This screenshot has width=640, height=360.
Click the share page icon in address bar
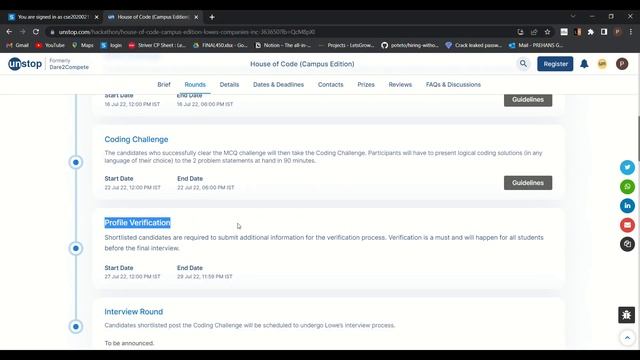[534, 32]
